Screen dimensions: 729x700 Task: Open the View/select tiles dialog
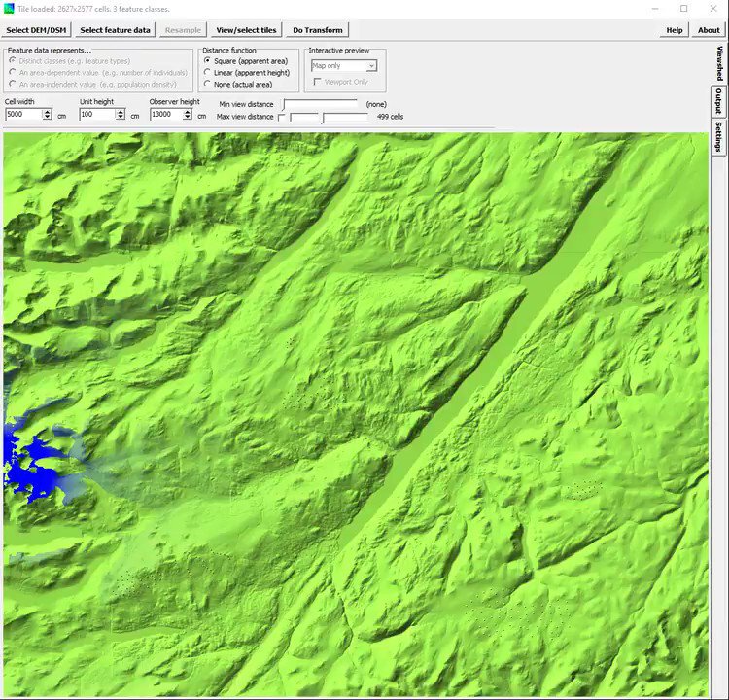click(246, 30)
